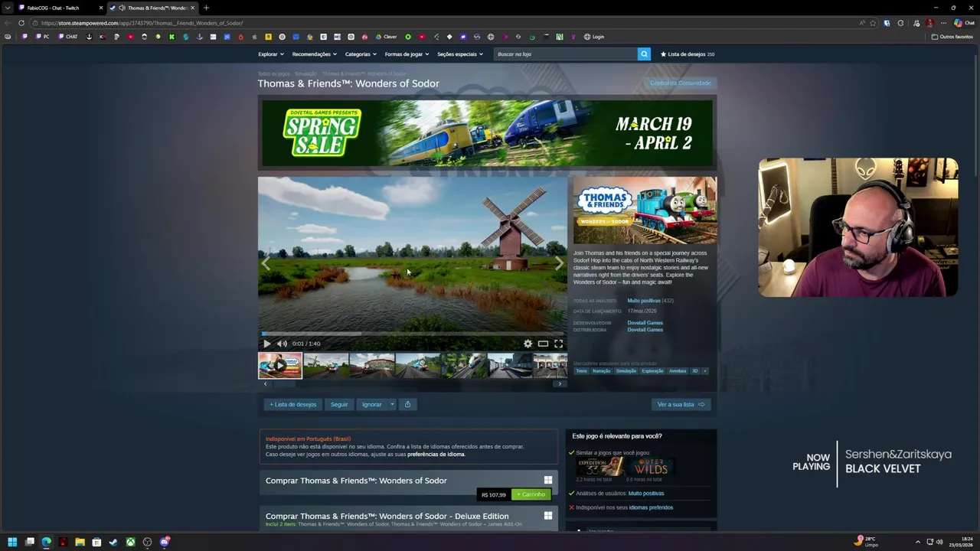Open preferências de idioma link

tap(436, 455)
